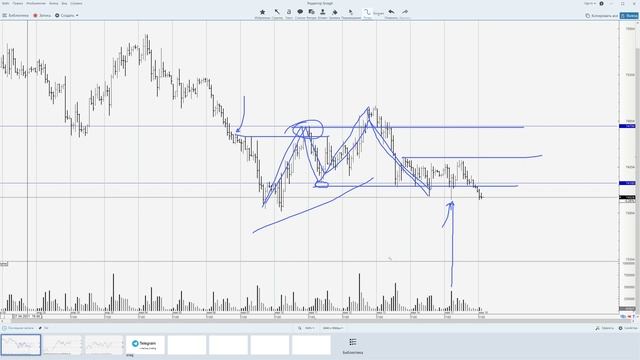Open the second menu bar item
The height and width of the screenshot is (360, 640).
18,3
